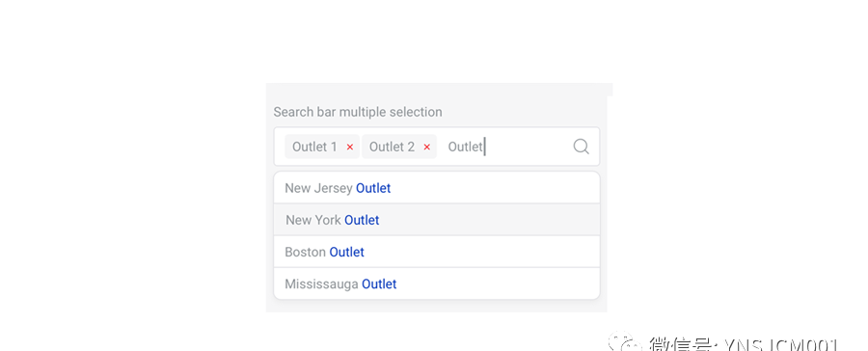Remove the Outlet 1 chip with its red x

(x=350, y=148)
